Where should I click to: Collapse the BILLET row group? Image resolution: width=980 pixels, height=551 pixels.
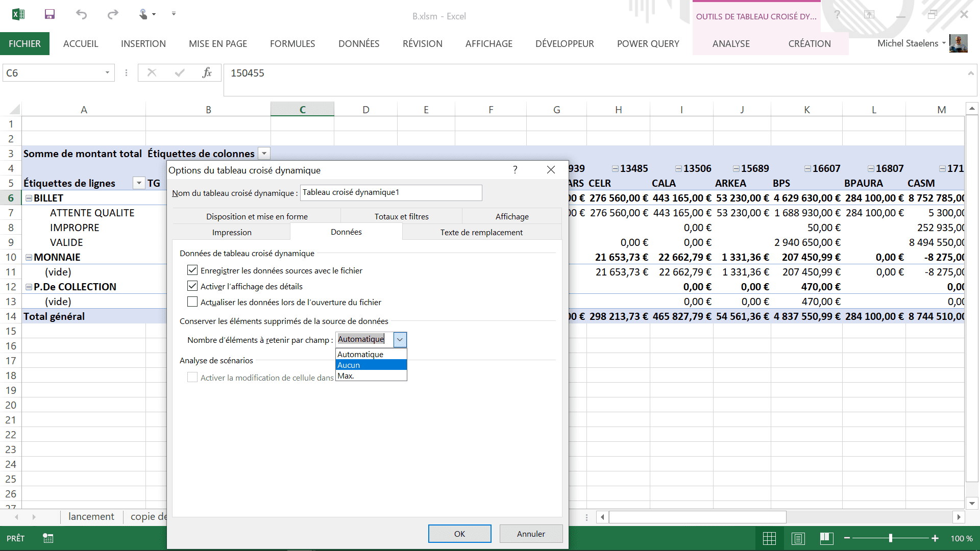coord(29,198)
